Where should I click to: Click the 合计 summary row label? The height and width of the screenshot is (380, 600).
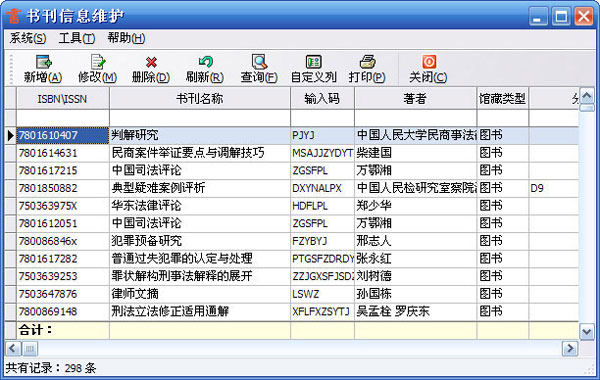click(x=35, y=330)
